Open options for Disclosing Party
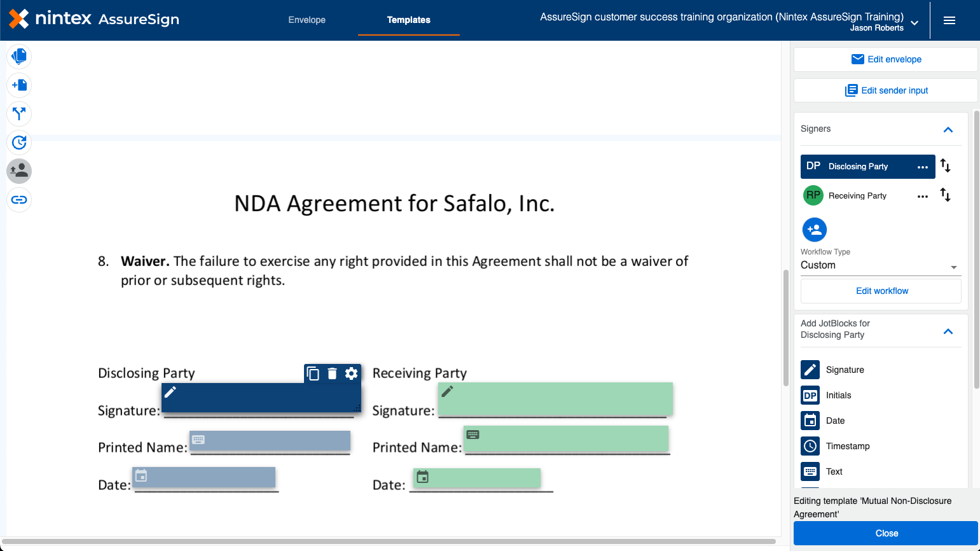The height and width of the screenshot is (551, 980). pos(922,166)
